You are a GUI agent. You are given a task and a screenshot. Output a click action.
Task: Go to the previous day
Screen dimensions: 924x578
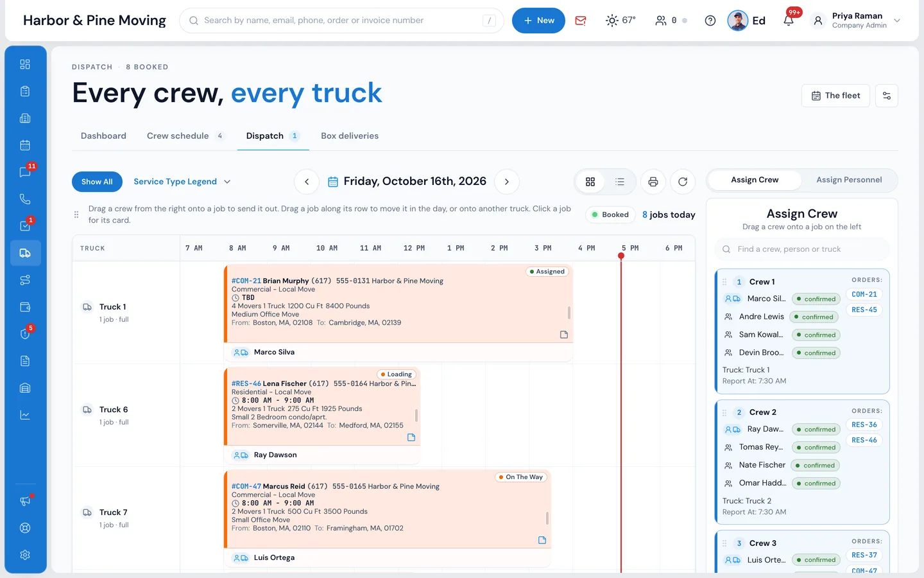point(307,182)
